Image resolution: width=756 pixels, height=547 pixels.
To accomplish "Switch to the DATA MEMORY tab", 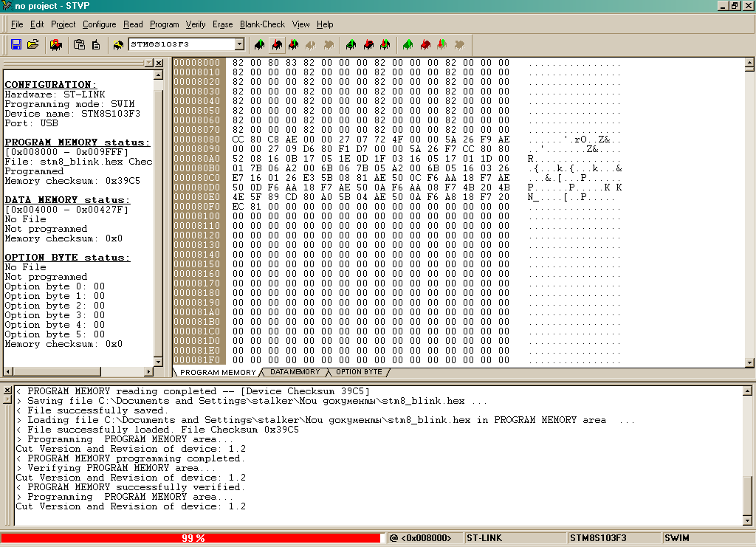I will pyautogui.click(x=295, y=372).
